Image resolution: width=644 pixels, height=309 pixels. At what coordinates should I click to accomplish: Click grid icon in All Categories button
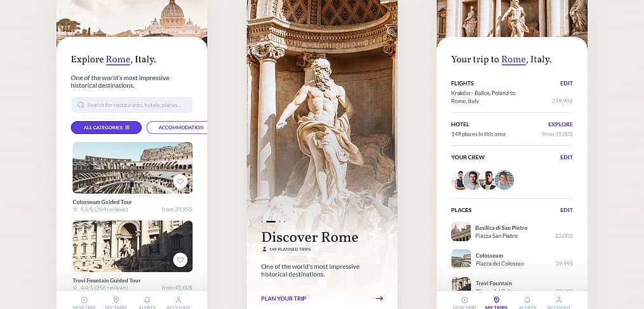(x=127, y=128)
